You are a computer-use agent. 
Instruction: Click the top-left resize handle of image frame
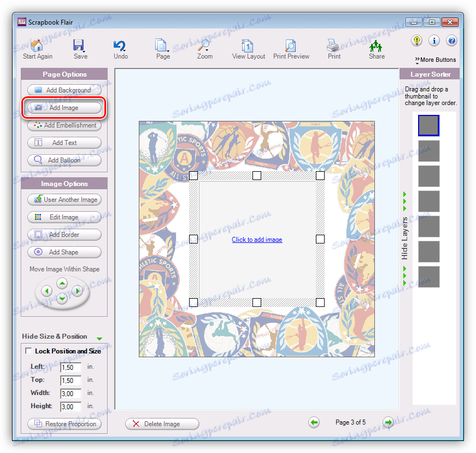click(x=193, y=176)
